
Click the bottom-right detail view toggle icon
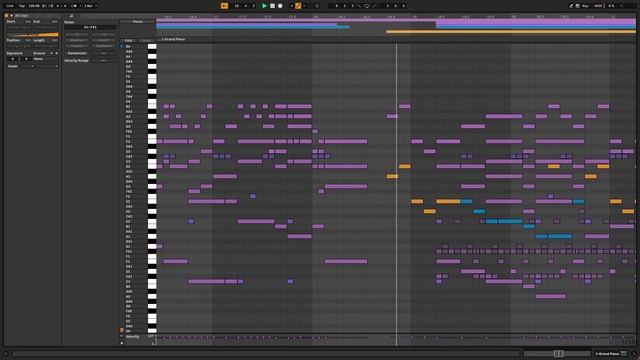634,353
